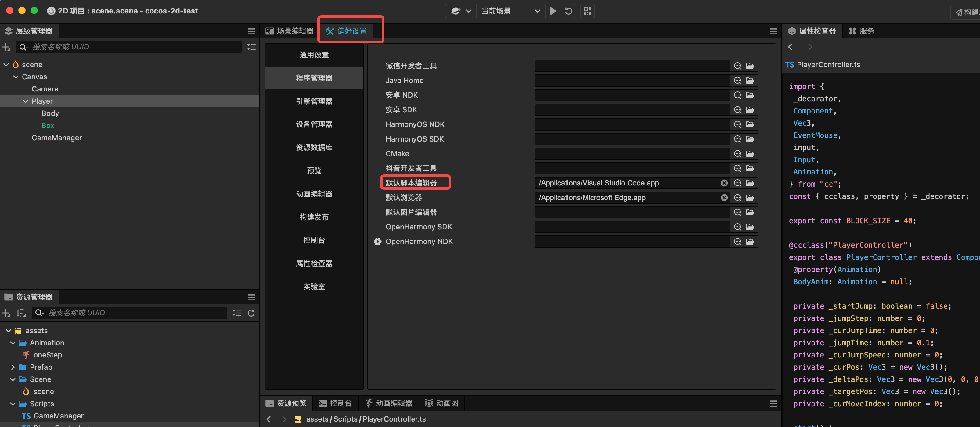Click the refresh preview icon
Image resolution: width=980 pixels, height=427 pixels.
click(568, 11)
